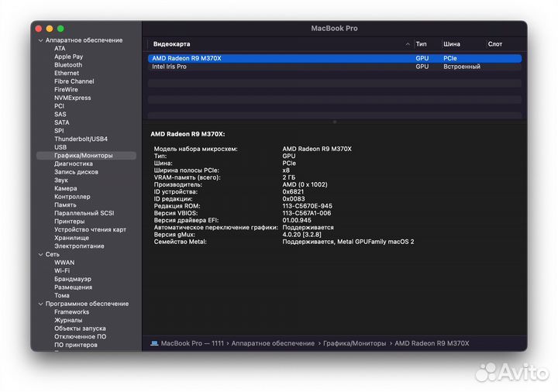
Task: Select Принтеры hardware item
Action: [x=70, y=222]
